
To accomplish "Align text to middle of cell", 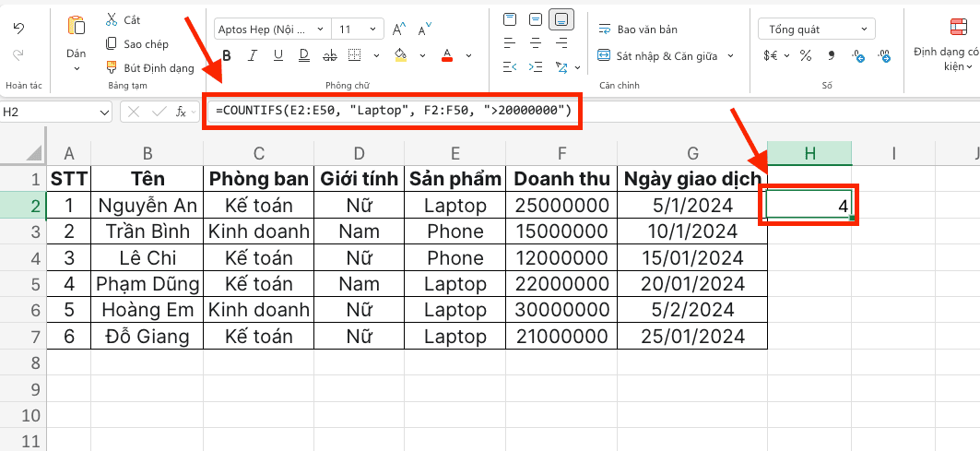I will 536,20.
